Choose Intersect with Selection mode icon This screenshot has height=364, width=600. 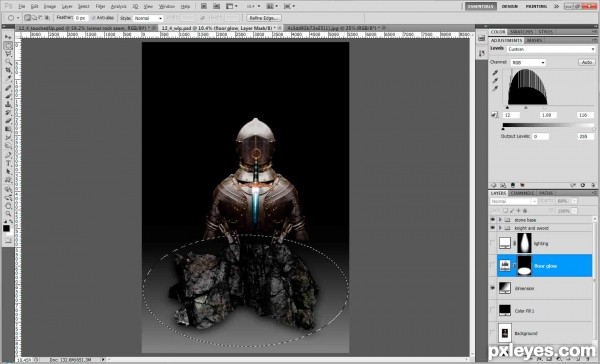pos(47,18)
